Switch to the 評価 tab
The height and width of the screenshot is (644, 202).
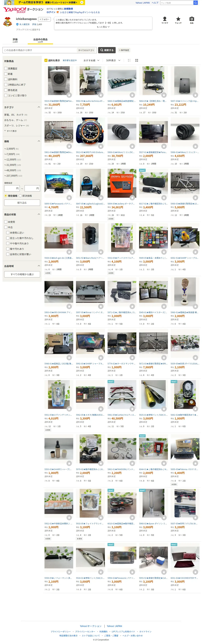(x=15, y=40)
